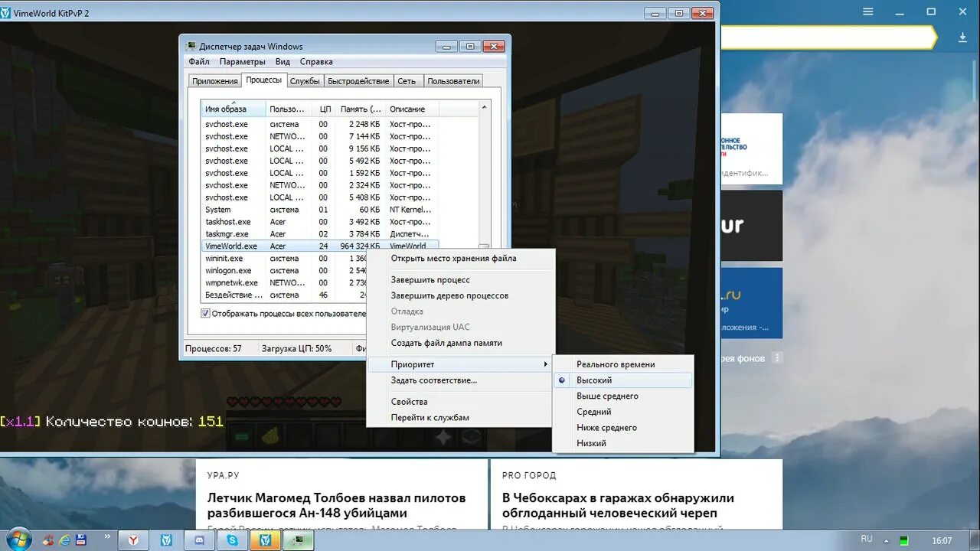Set priority to Ниже среднего
Screen dimensions: 980x551
coord(623,428)
